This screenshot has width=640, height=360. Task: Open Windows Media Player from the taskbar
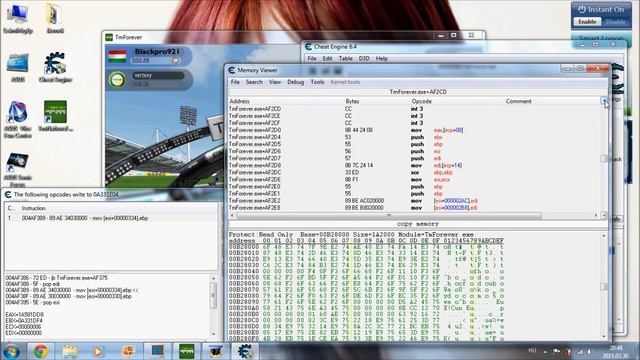tap(98, 351)
